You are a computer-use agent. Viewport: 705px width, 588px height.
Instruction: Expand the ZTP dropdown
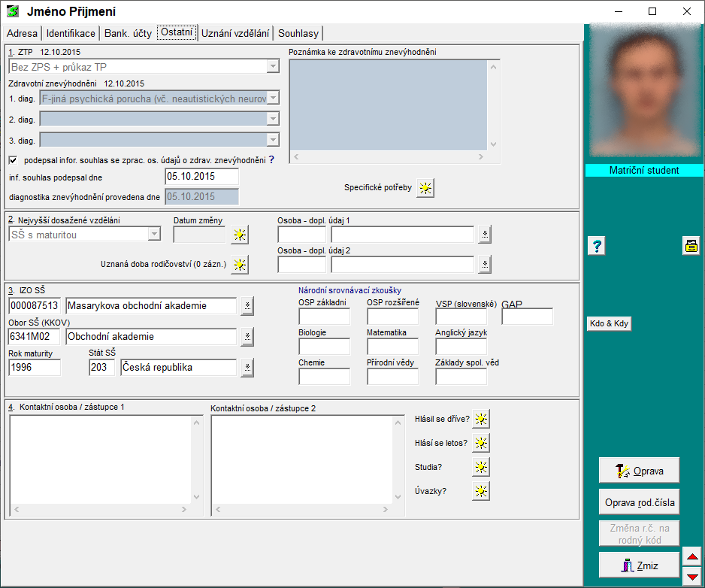273,68
